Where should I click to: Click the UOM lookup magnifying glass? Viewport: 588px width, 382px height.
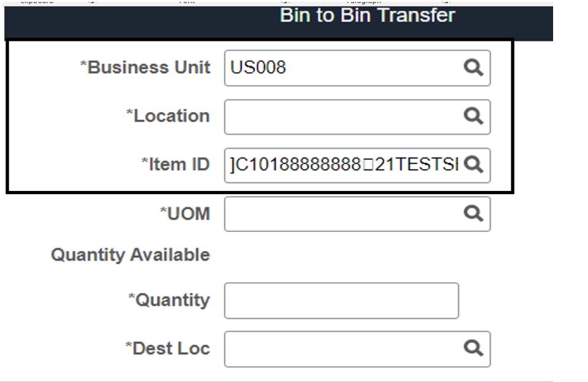(473, 213)
